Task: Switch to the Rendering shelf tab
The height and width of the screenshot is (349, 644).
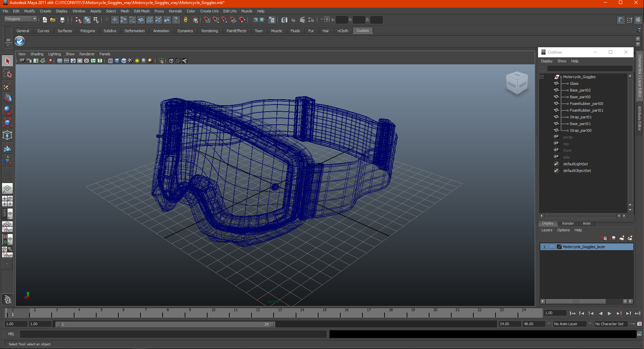Action: [210, 31]
